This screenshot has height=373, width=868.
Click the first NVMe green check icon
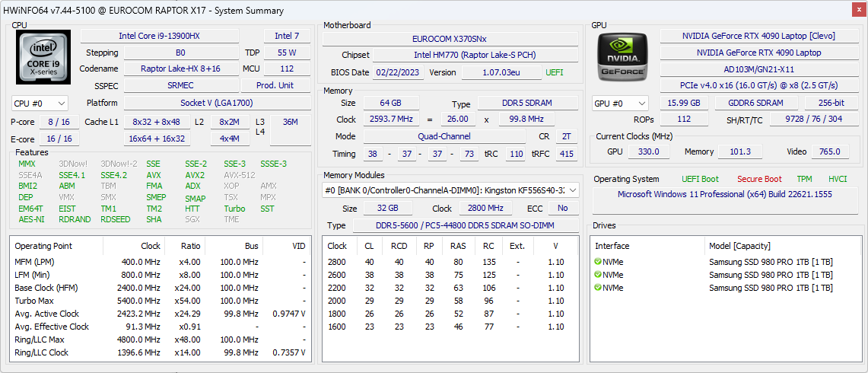click(x=598, y=262)
